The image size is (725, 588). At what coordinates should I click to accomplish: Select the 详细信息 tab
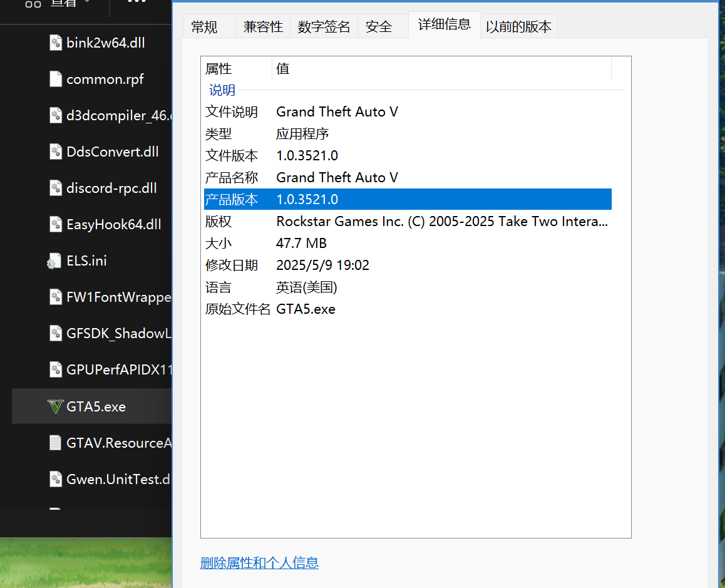(x=445, y=24)
